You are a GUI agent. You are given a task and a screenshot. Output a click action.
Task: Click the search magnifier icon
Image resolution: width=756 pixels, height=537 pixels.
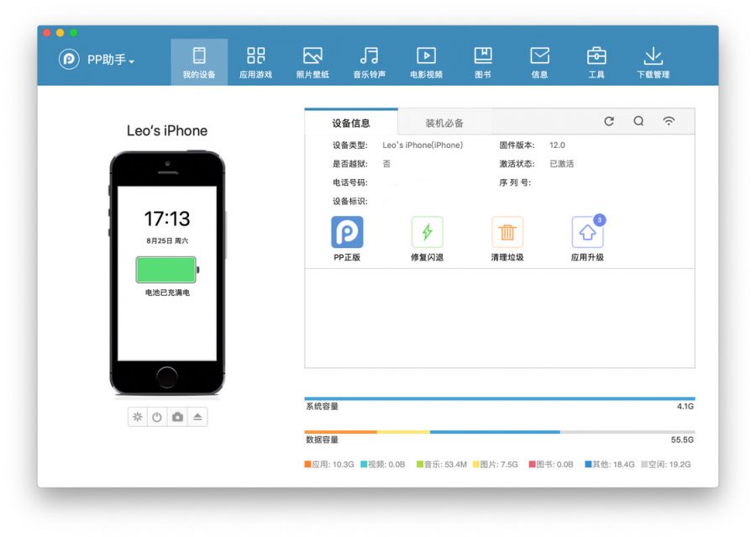click(x=639, y=121)
